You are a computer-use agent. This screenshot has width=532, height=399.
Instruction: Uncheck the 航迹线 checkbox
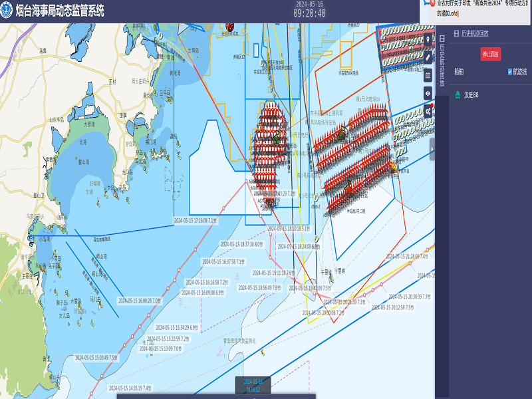pyautogui.click(x=510, y=72)
